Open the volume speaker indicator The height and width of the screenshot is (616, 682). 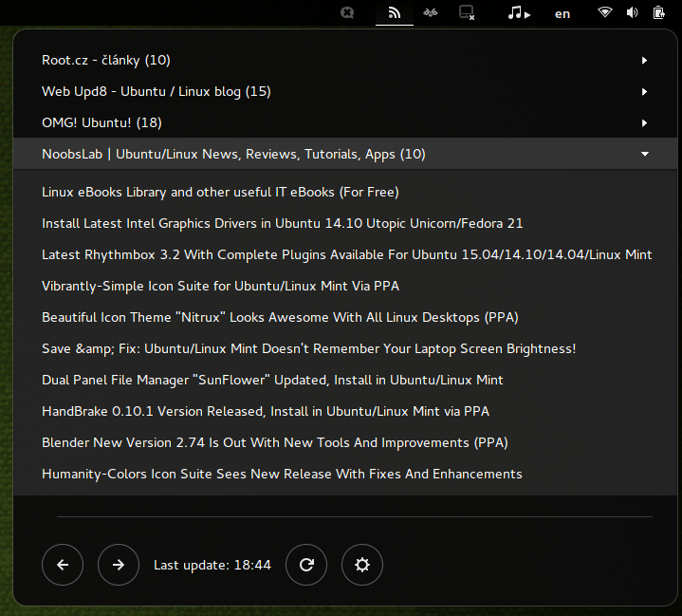point(632,12)
